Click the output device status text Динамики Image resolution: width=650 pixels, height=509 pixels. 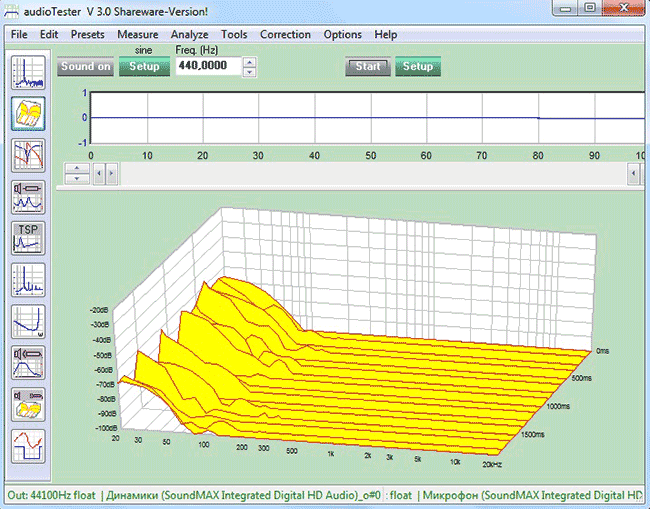click(244, 495)
